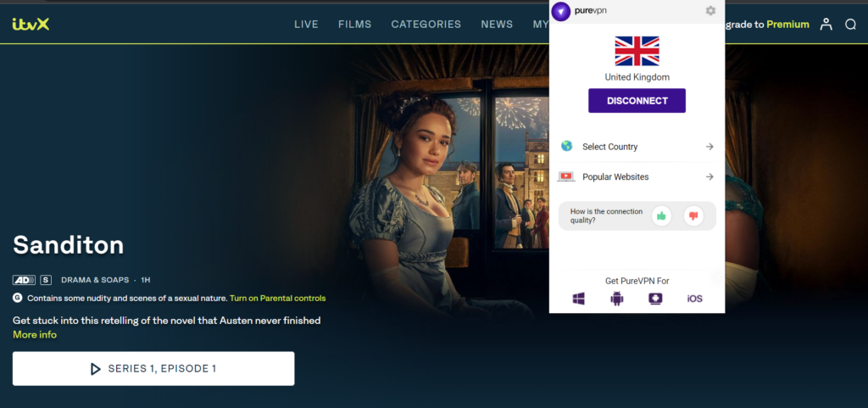
Task: Go to the ITVX home logo
Action: (x=31, y=25)
